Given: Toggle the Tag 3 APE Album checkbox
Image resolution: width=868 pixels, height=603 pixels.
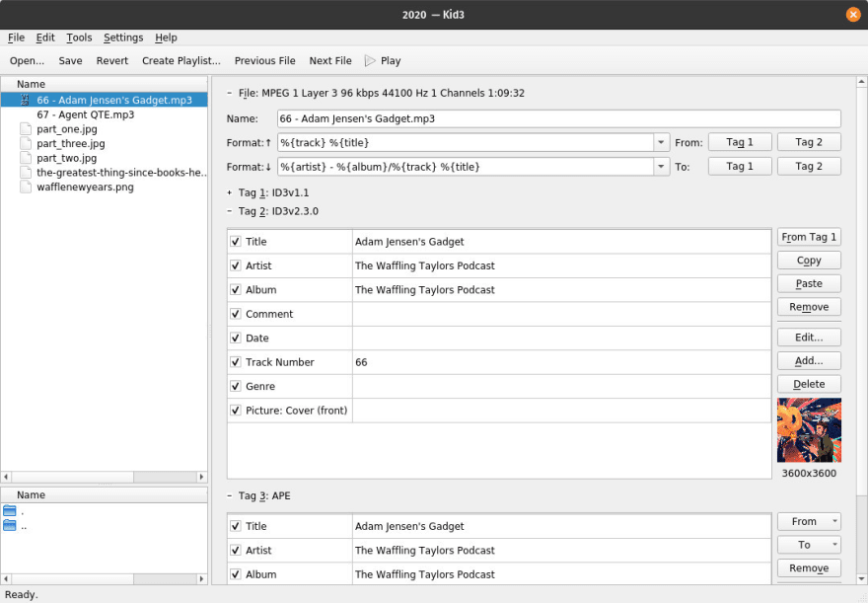Looking at the screenshot, I should (236, 574).
